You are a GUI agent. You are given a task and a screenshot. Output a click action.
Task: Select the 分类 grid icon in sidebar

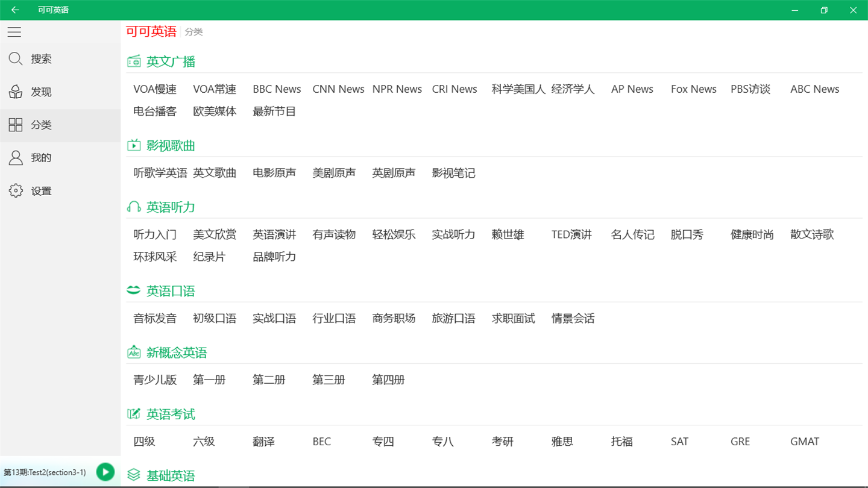[x=16, y=125]
